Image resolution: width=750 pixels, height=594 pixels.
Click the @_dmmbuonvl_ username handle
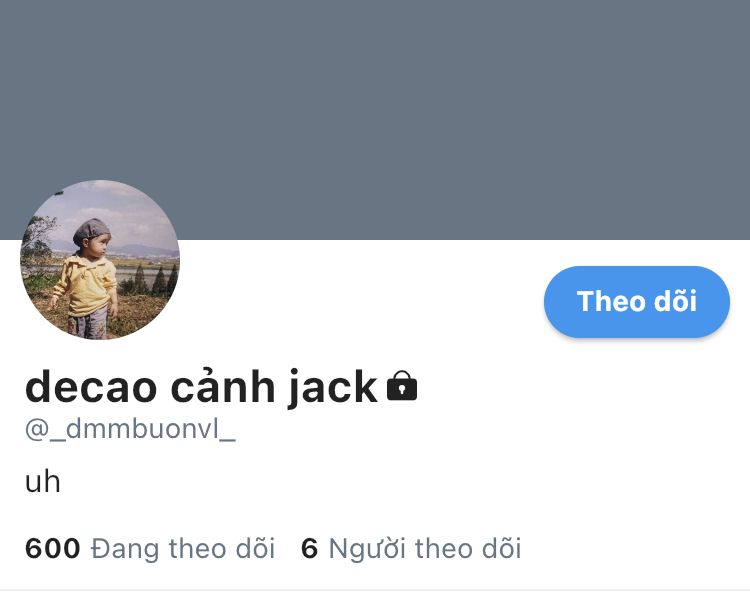130,429
